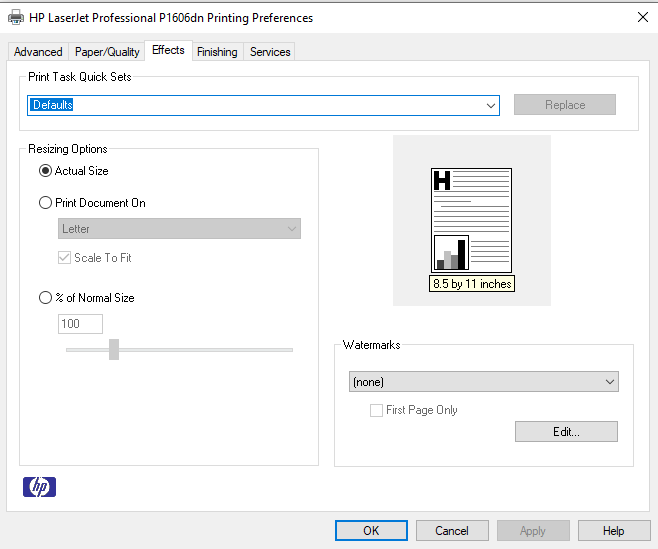Toggle the Scale To Fit checkbox
Screen dimensions: 658x549
tap(64, 258)
